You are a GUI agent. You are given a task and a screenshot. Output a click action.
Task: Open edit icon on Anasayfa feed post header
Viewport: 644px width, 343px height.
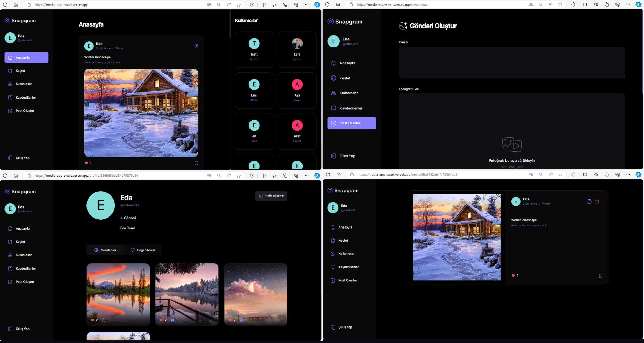(x=196, y=46)
